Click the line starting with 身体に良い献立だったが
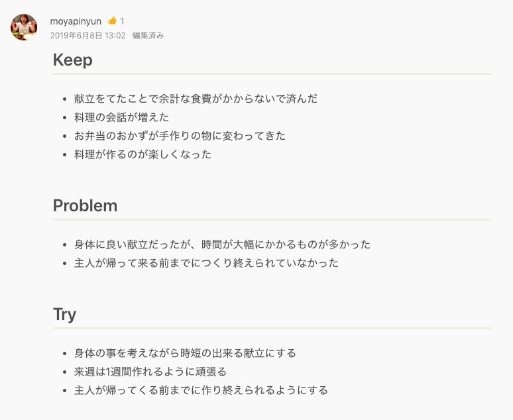The height and width of the screenshot is (420, 513). (x=222, y=244)
